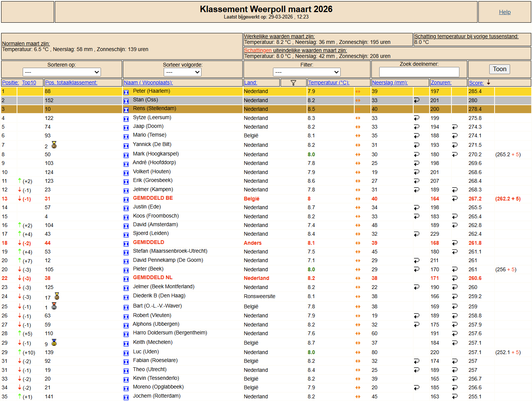Click the return arrow after Stan's Neerslag value

click(416, 100)
